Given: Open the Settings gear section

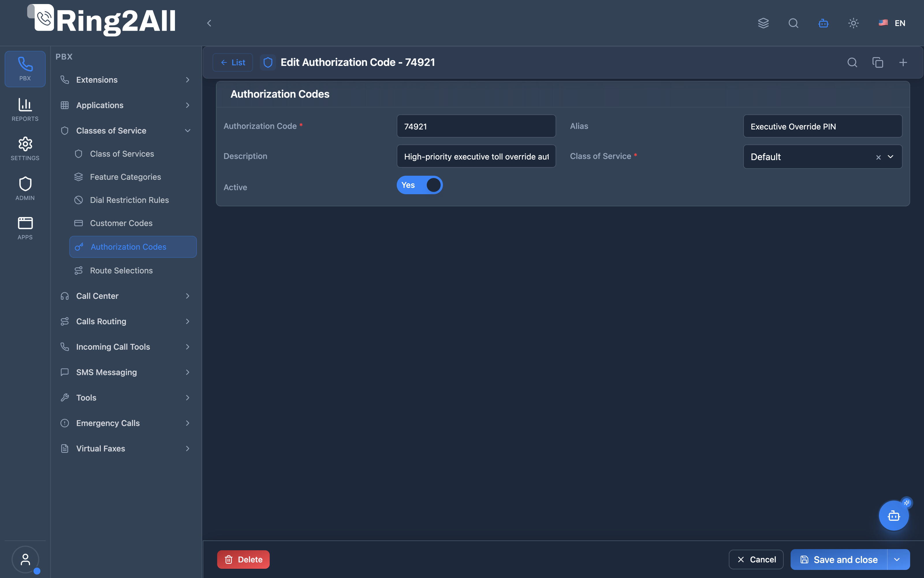Looking at the screenshot, I should [x=25, y=149].
